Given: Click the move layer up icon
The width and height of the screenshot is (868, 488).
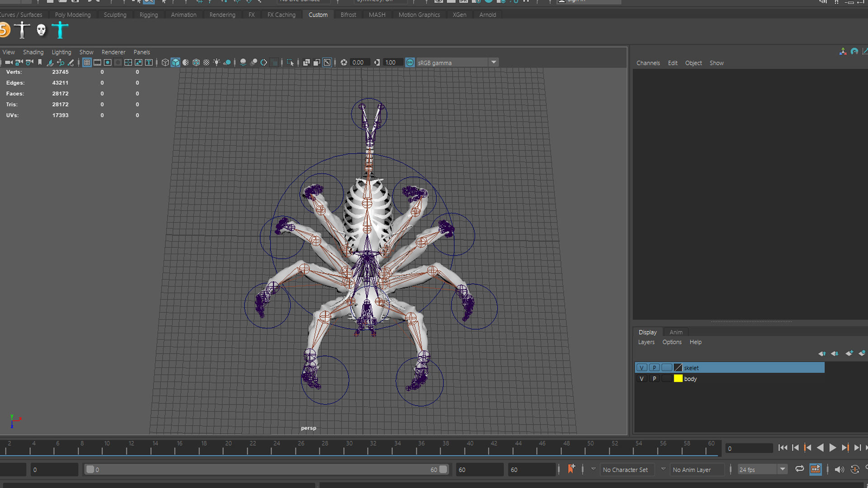Looking at the screenshot, I should coord(822,353).
